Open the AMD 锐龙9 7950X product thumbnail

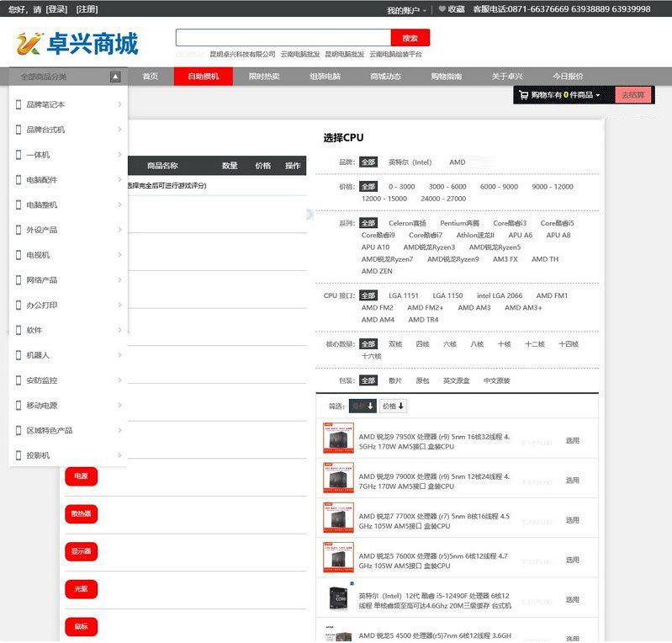coord(338,438)
